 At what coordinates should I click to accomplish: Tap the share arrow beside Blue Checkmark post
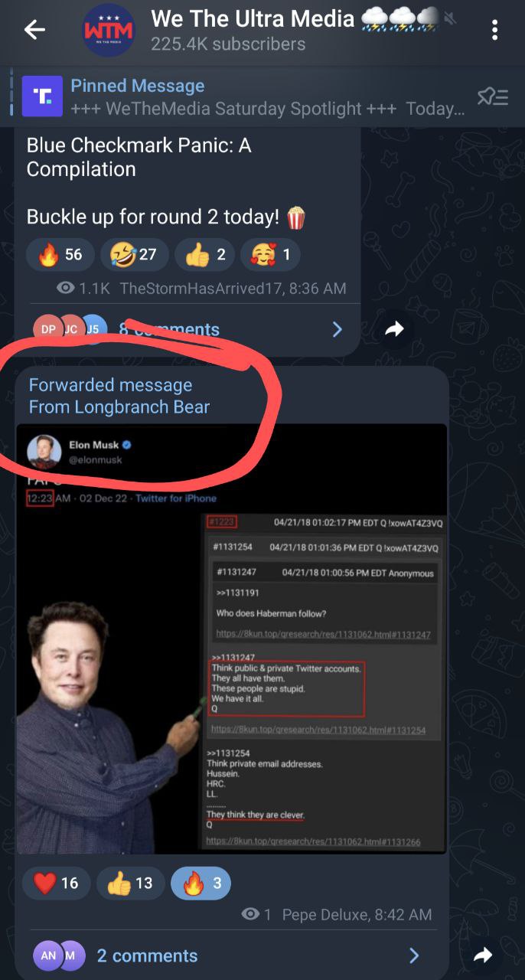tap(393, 329)
